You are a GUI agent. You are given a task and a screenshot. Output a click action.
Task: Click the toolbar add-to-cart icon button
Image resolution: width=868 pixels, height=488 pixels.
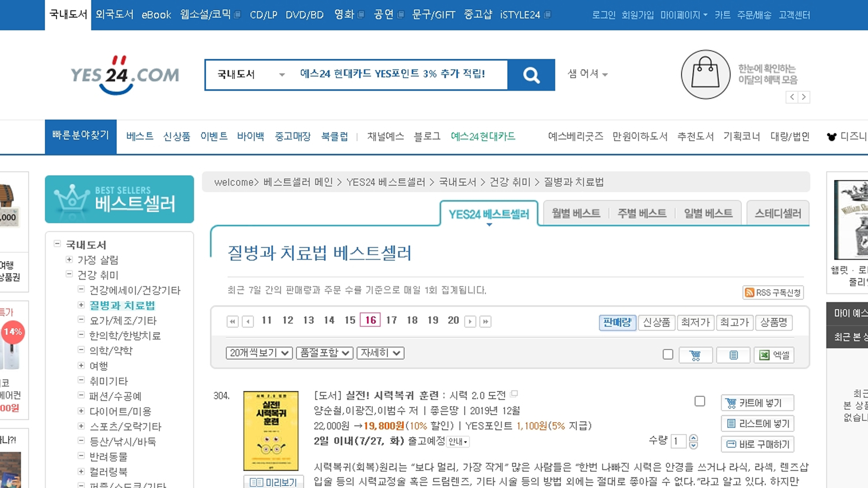(x=695, y=355)
